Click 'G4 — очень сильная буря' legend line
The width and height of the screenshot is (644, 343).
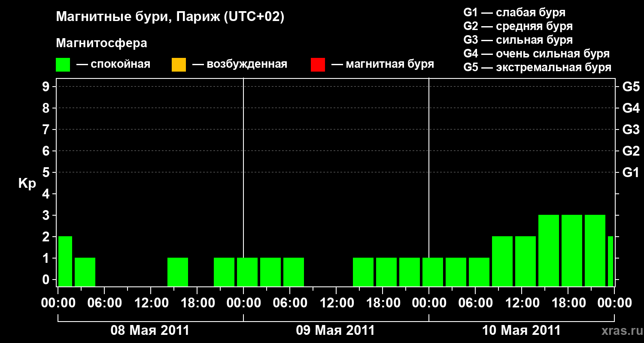point(537,54)
